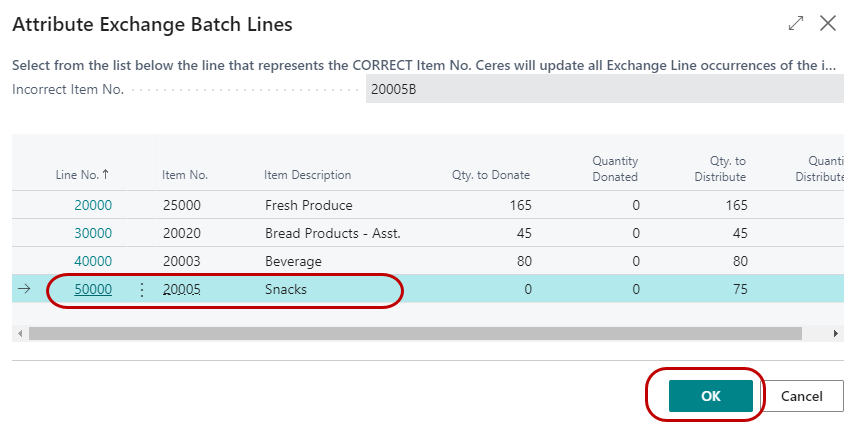The image size is (862, 428).
Task: Select the 40000 line number link
Action: pos(93,261)
